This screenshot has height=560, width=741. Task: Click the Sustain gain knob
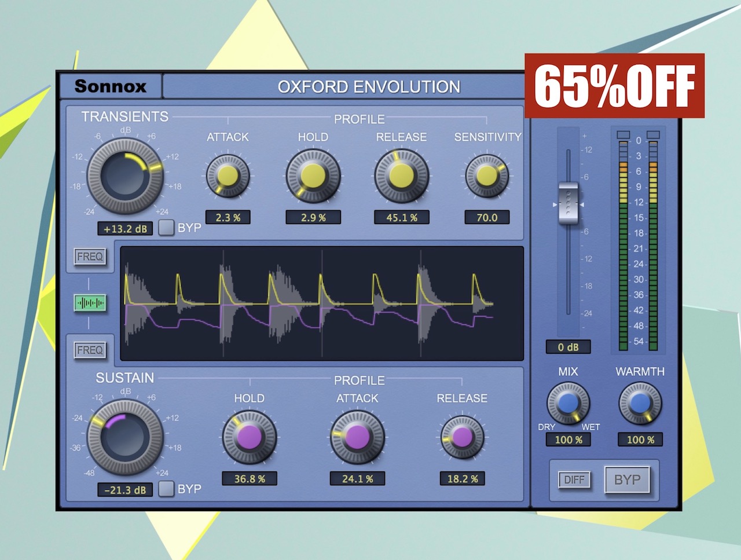click(124, 437)
